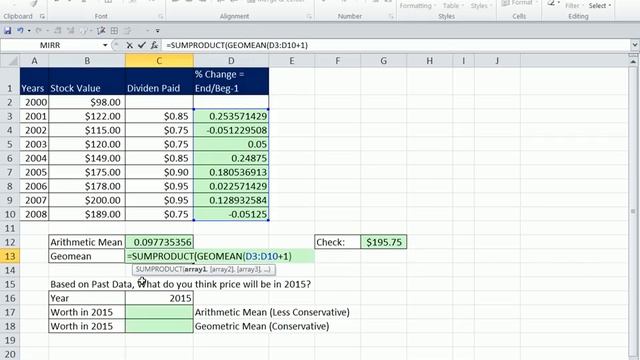Click the Geomean label cell
The image size is (640, 360).
click(87, 256)
